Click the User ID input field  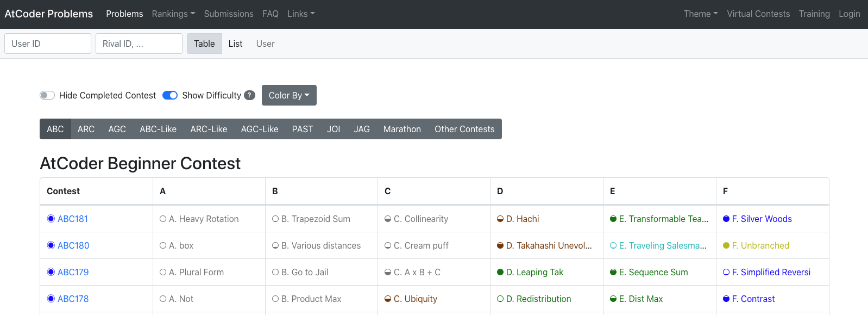click(48, 44)
